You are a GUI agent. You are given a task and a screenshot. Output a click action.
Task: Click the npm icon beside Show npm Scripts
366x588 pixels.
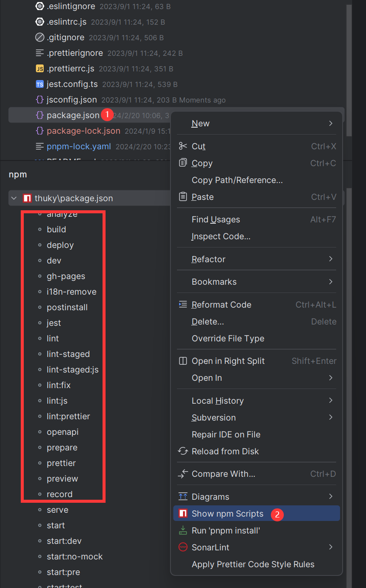pos(183,514)
